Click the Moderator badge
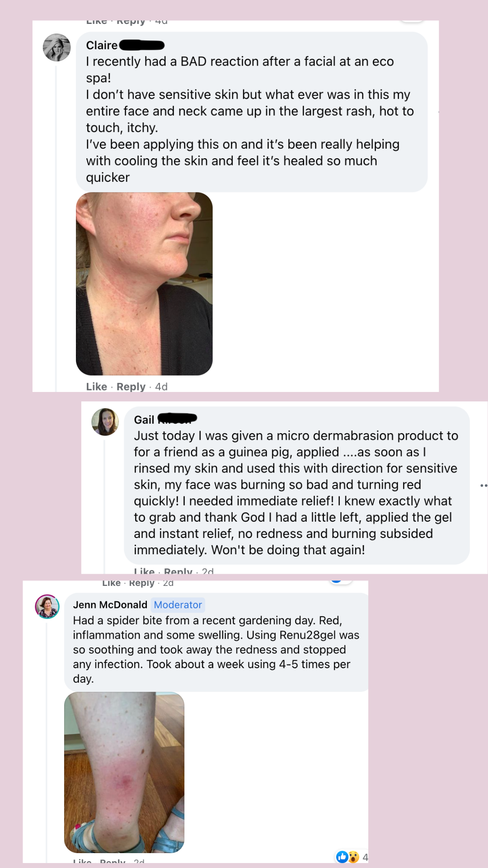This screenshot has height=868, width=488. click(178, 605)
